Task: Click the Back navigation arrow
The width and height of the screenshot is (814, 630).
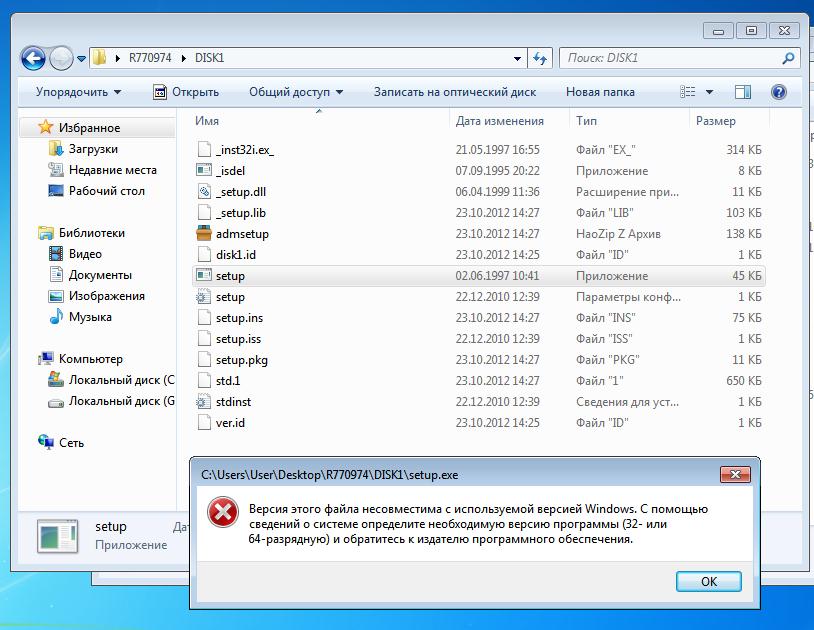Action: tap(33, 58)
